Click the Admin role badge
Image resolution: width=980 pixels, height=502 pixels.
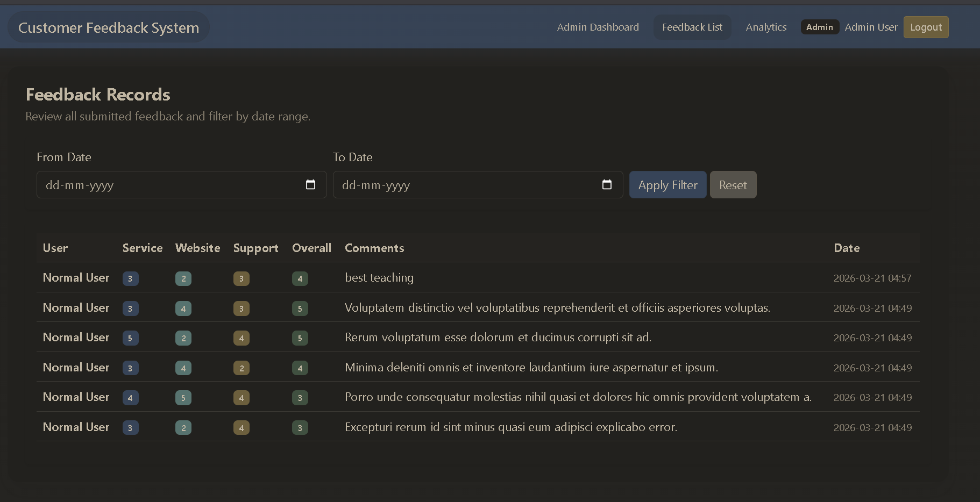point(820,27)
